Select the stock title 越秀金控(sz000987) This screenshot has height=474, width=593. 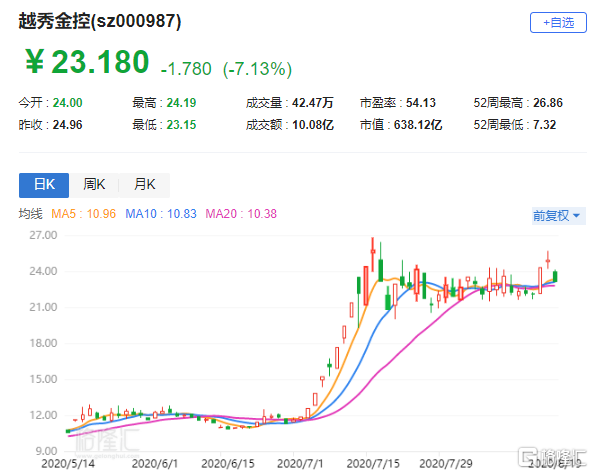coord(100,21)
